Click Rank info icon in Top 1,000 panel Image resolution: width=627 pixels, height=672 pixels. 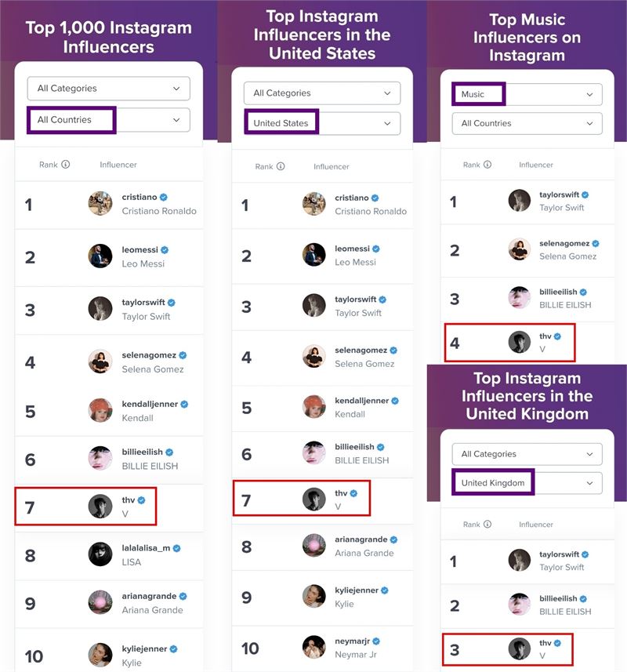66,165
